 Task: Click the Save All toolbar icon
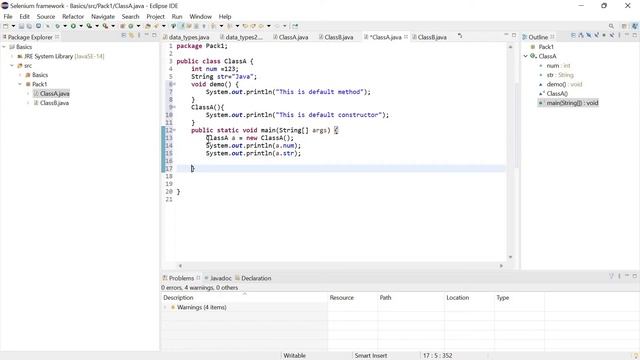click(x=29, y=26)
